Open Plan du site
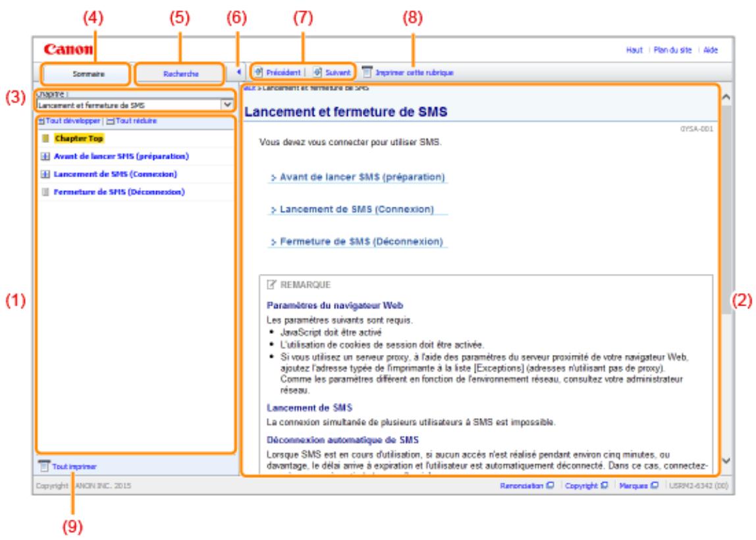Screen dimensions: 756x540 coord(672,50)
